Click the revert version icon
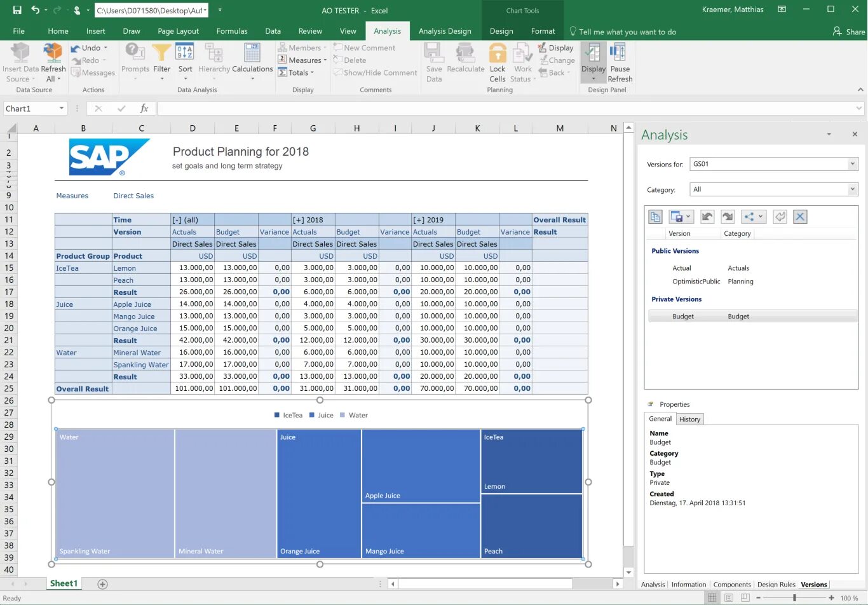The image size is (868, 605). pyautogui.click(x=780, y=217)
